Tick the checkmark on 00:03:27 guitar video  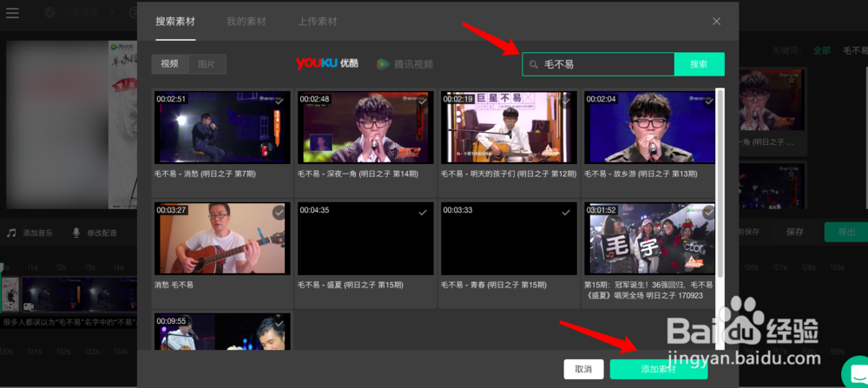[279, 212]
